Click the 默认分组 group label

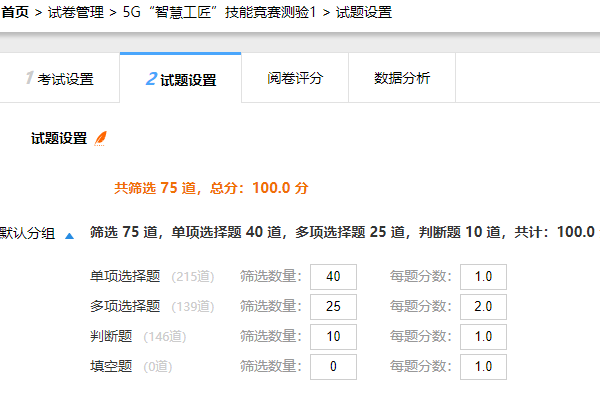pos(28,233)
